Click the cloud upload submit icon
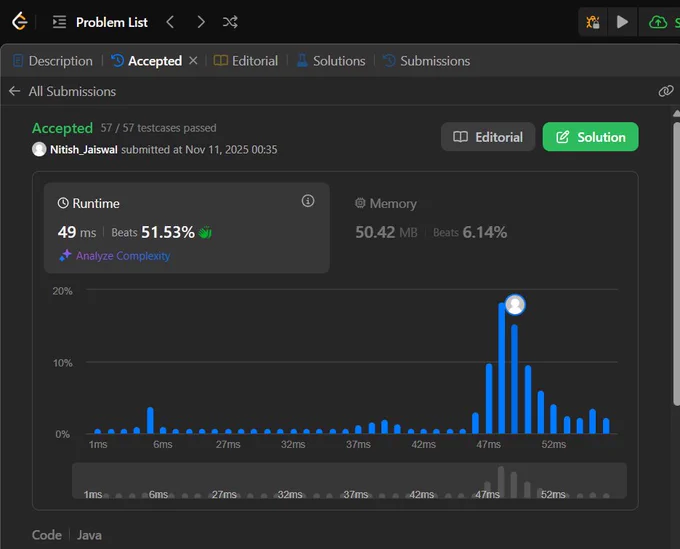 pyautogui.click(x=658, y=22)
